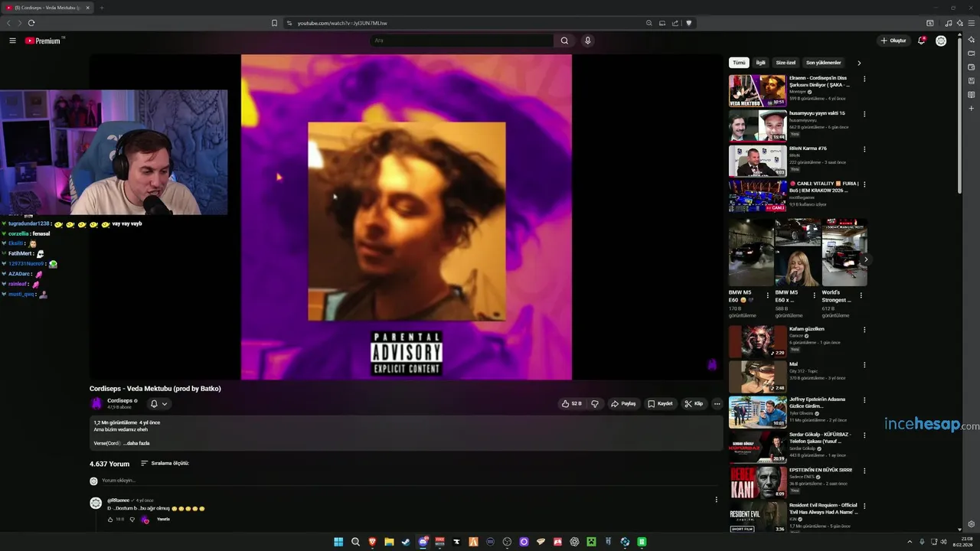Open options for Elraenn Cordiseps Diss video

tap(864, 79)
